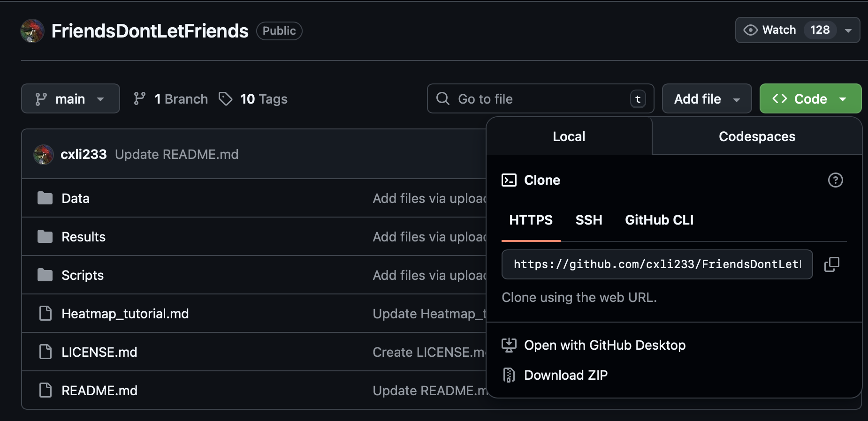Click the repository owner avatar beside title

tap(32, 31)
